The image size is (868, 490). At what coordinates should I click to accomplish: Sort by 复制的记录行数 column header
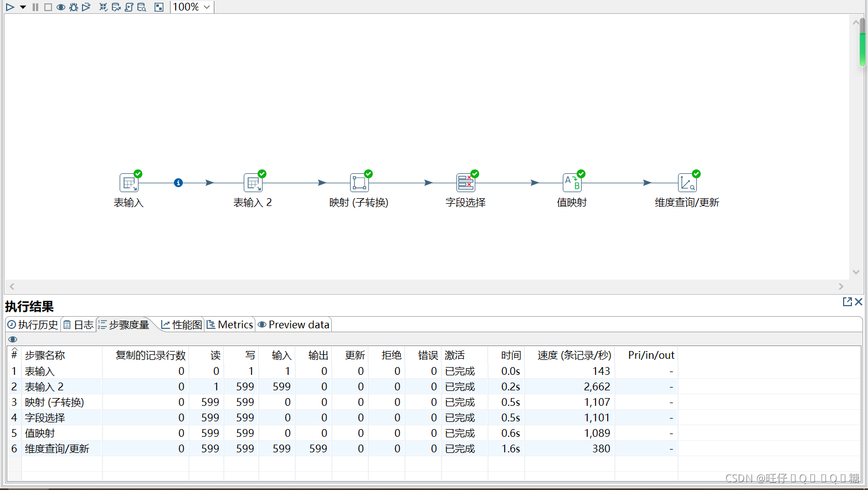146,355
